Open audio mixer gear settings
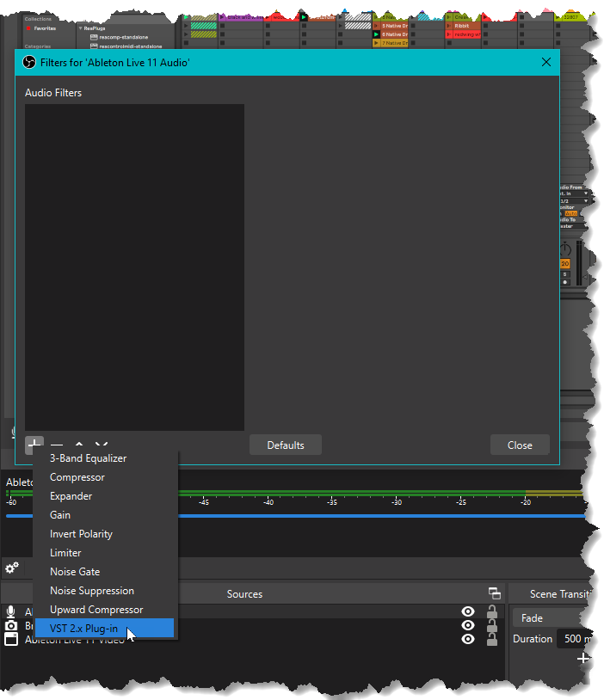 (x=12, y=568)
